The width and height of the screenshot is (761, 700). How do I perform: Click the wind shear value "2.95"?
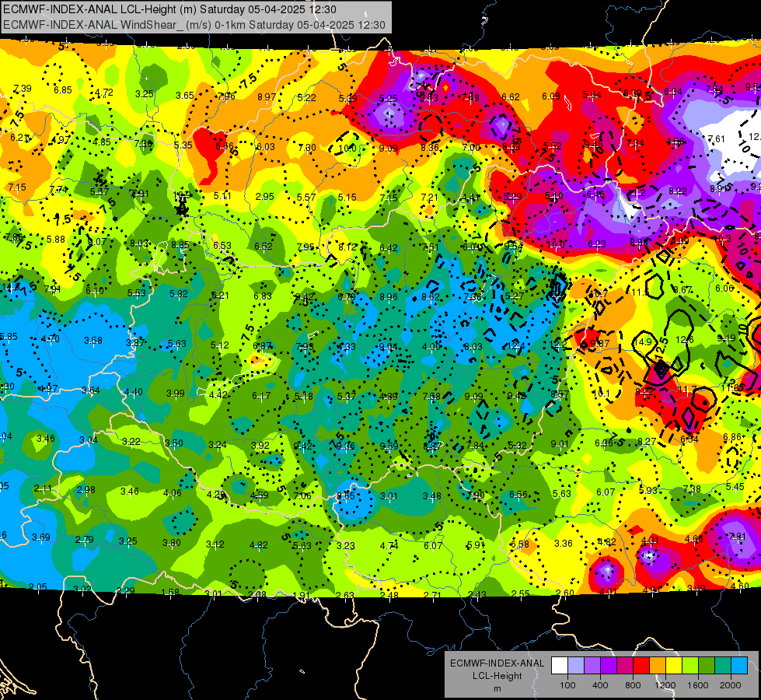pyautogui.click(x=265, y=196)
